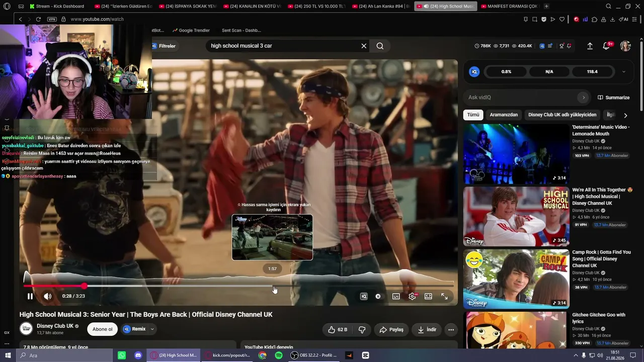Click the Windows taskbar search box
This screenshot has width=644, height=362.
coord(65,355)
